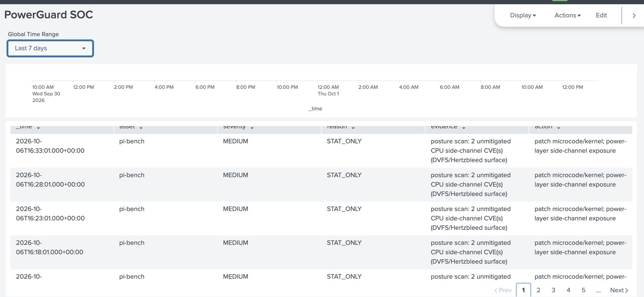Click MEDIUM severity in the 16:23:01 row
The height and width of the screenshot is (297, 644).
click(x=235, y=209)
